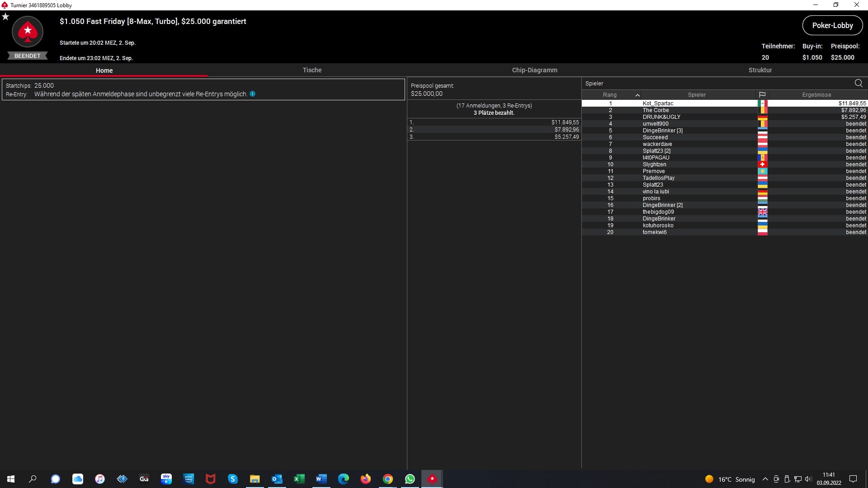Click the favorite star icon
The width and height of the screenshot is (868, 488).
[5, 17]
